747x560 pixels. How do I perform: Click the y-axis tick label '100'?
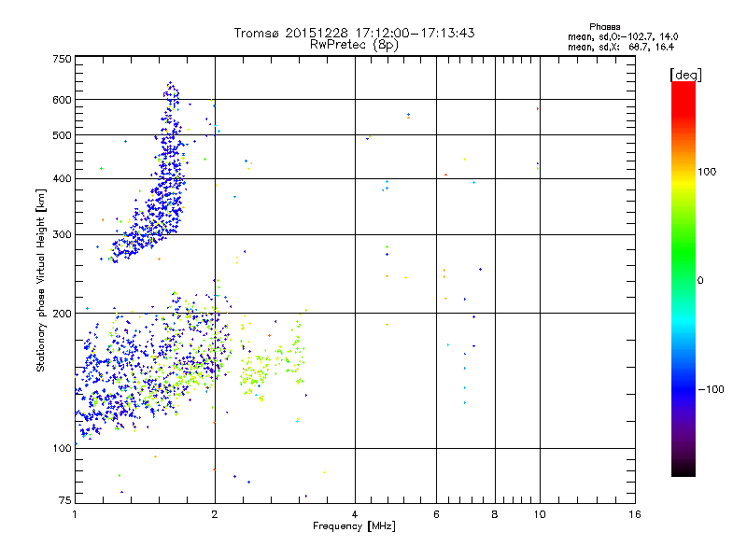[62, 448]
